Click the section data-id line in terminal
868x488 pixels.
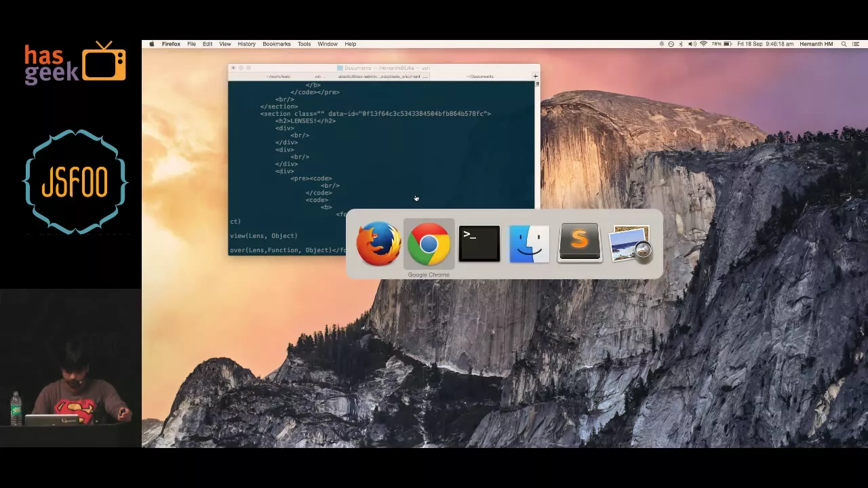(376, 113)
